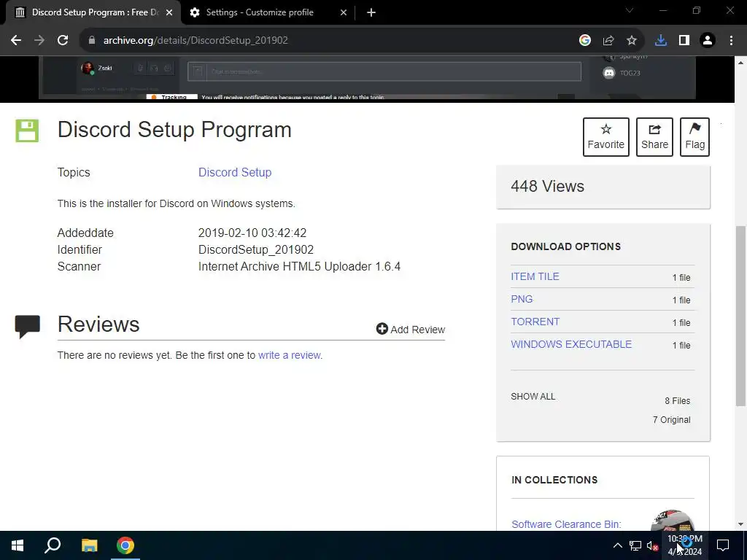Bookmark this page with the star icon

[632, 41]
